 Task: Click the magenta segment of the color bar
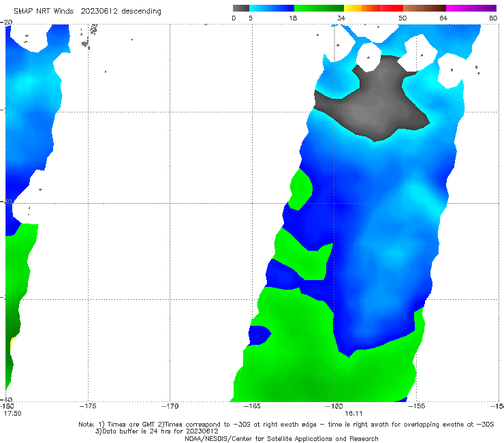click(471, 8)
